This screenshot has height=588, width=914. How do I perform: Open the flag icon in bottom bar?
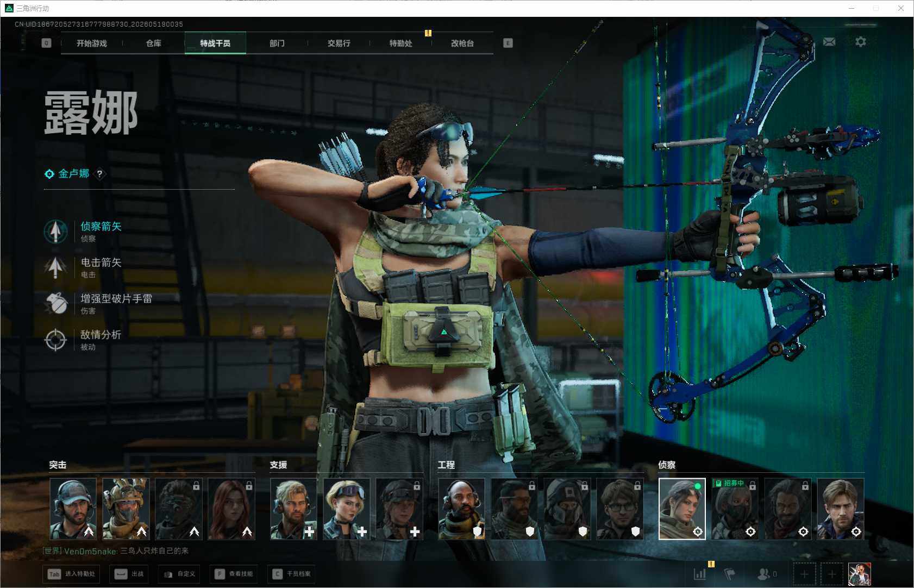(730, 574)
